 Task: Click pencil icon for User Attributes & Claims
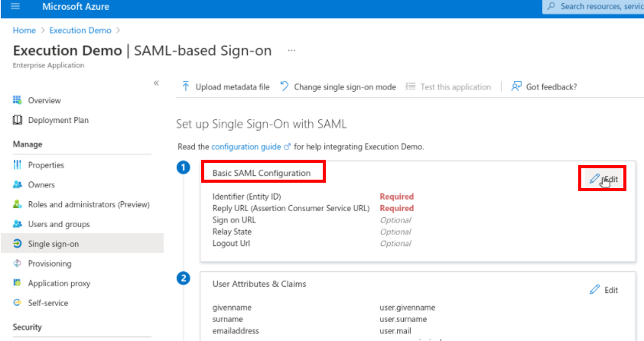pos(594,290)
